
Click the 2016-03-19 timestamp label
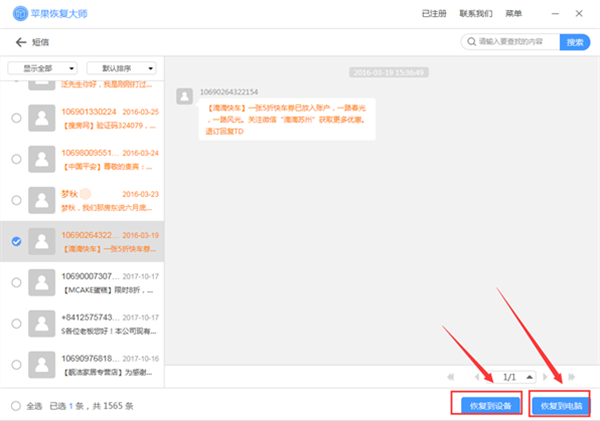point(388,72)
